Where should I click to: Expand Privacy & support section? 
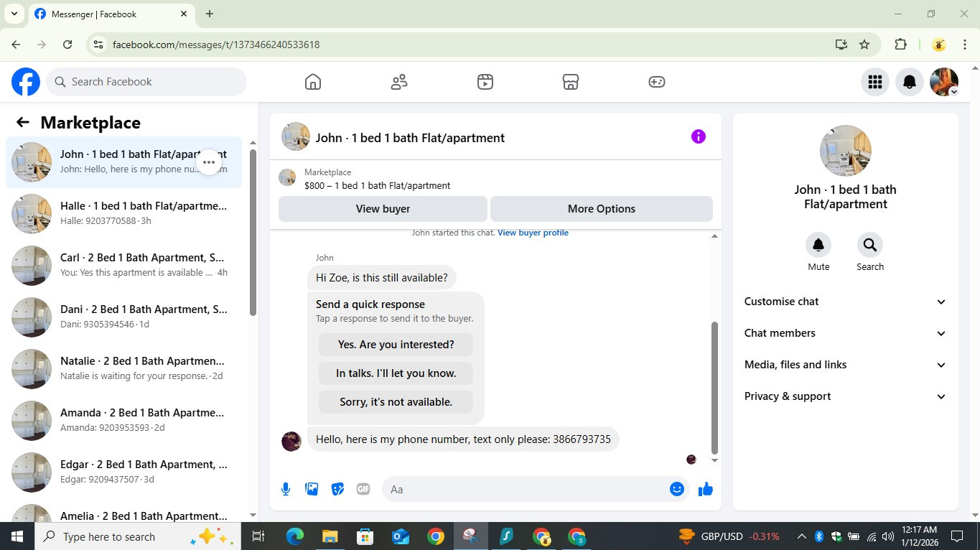(x=846, y=396)
